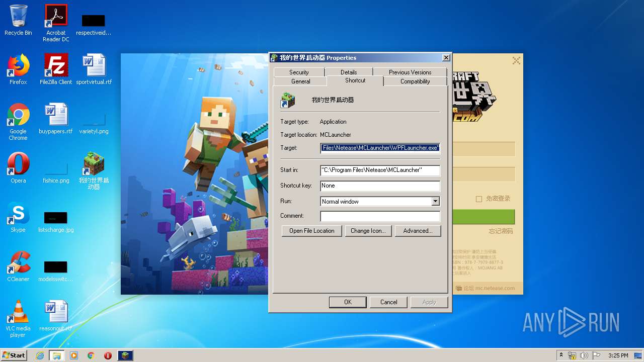Switch to the Compatibility tab
644x362 pixels.
(x=415, y=81)
